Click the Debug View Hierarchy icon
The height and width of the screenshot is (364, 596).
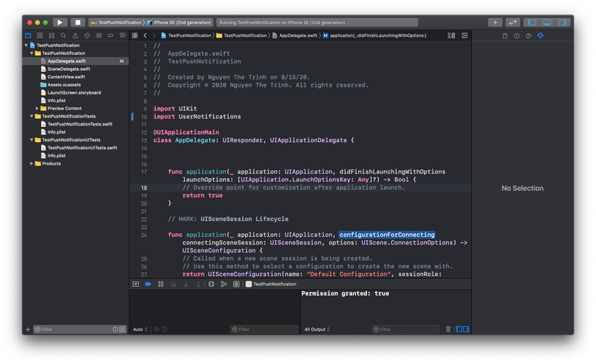211,285
